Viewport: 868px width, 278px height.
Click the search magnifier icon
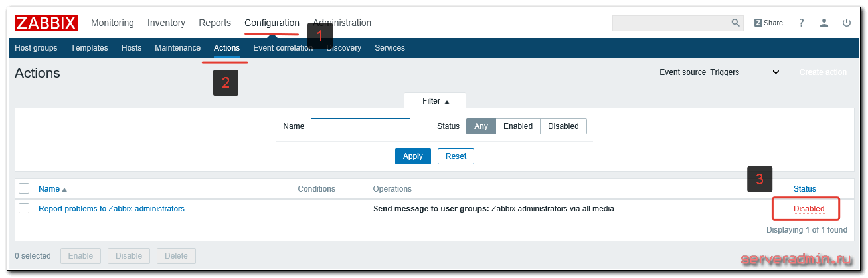pyautogui.click(x=735, y=23)
